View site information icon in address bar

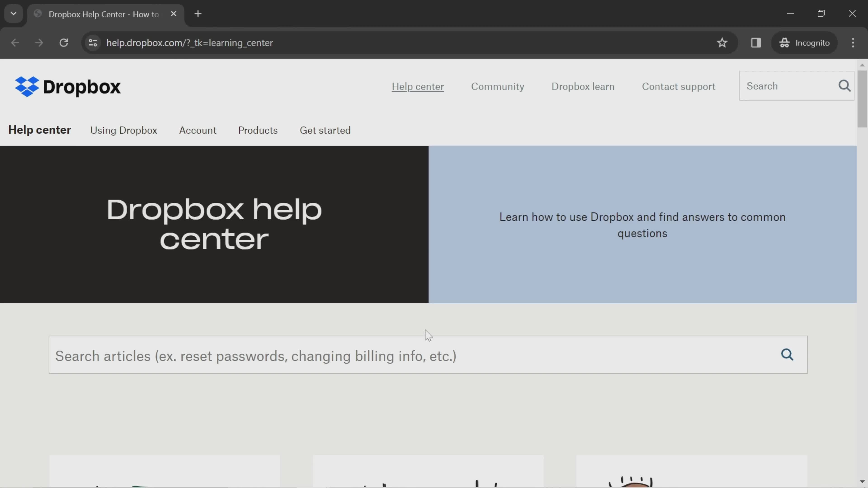tap(93, 43)
